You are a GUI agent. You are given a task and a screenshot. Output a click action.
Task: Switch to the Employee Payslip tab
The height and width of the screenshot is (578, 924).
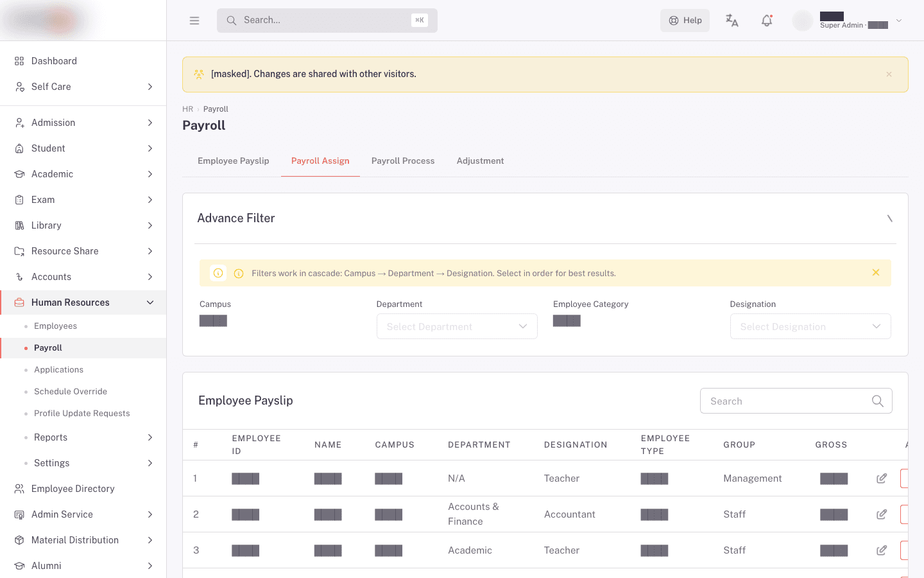coord(234,161)
